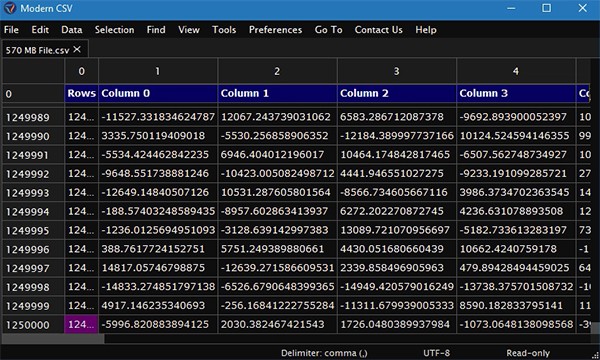Select column header 0
Screen dimensions: 600x360
pos(82,71)
